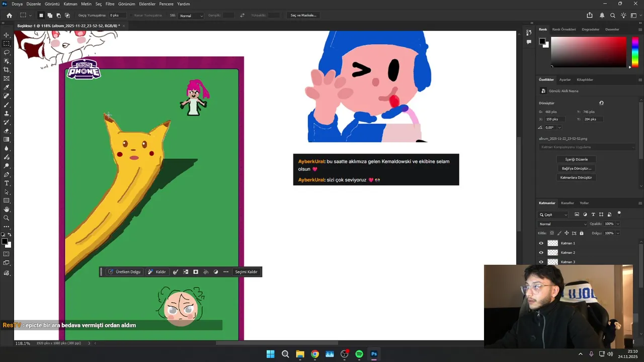Screen dimensions: 644x362
Task: Click the Share icon in options bar
Action: (590, 16)
